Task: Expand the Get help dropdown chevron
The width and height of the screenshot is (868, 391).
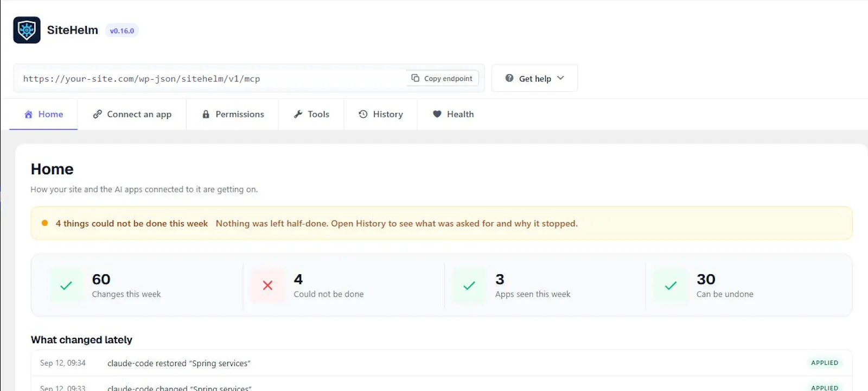Action: click(x=560, y=78)
